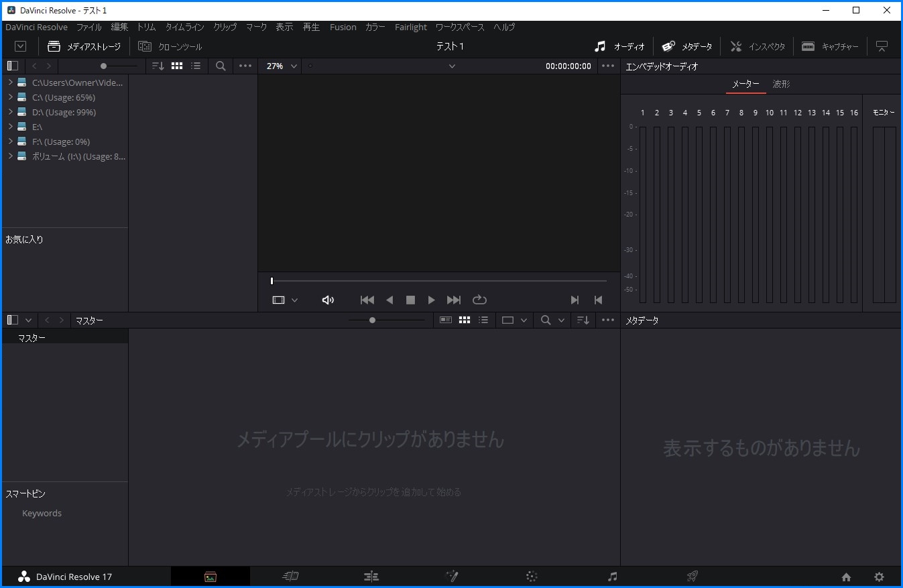Viewport: 903px width, 588px height.
Task: Open Project Manager home icon
Action: pyautogui.click(x=846, y=577)
